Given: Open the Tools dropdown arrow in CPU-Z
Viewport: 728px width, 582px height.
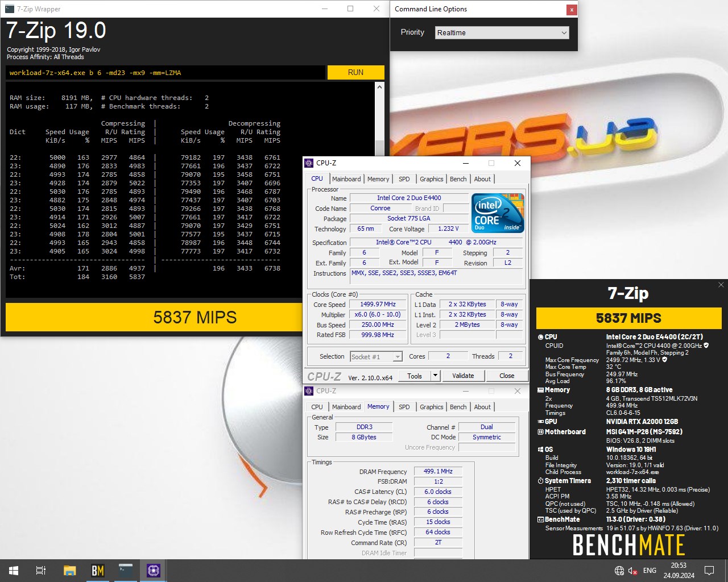Looking at the screenshot, I should pyautogui.click(x=435, y=376).
